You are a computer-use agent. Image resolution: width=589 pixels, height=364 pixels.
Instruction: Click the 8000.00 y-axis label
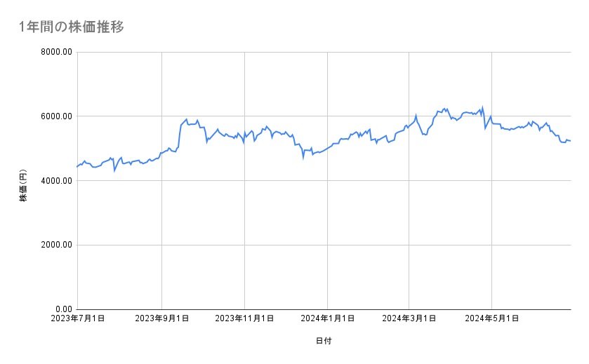coord(56,52)
